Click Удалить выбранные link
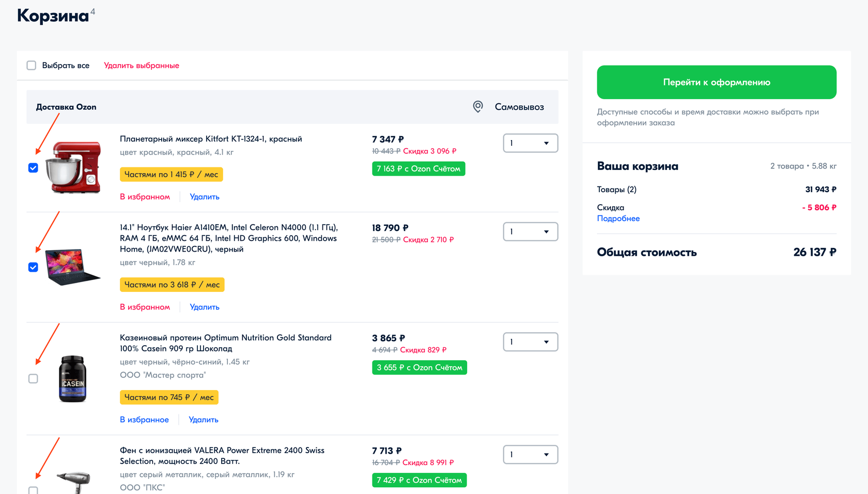This screenshot has height=494, width=868. [x=142, y=66]
